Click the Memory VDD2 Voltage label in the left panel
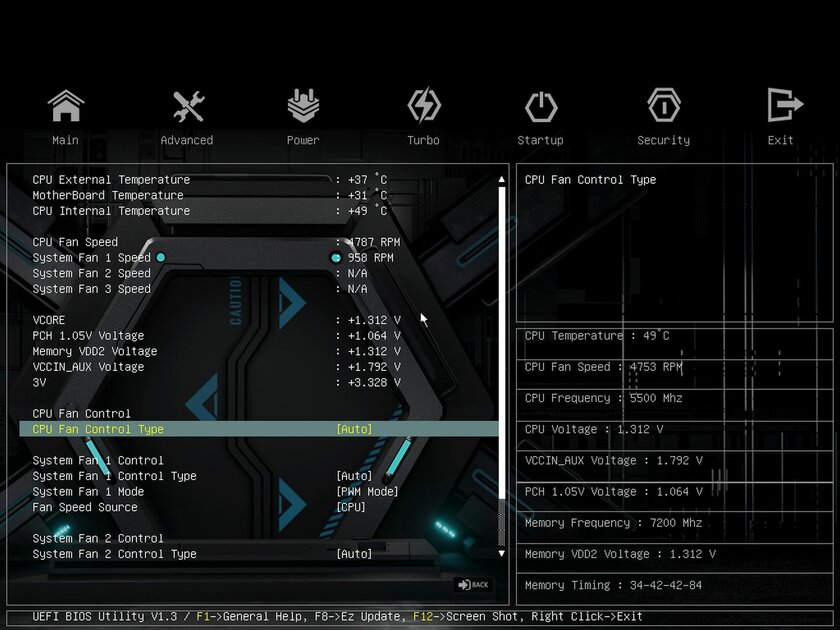The width and height of the screenshot is (840, 630). pos(95,351)
